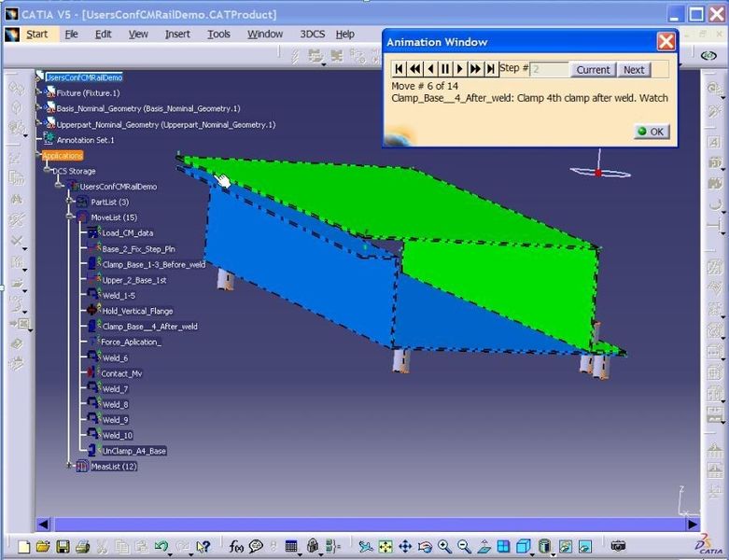Click the fast-forward double-arrow button

click(475, 69)
